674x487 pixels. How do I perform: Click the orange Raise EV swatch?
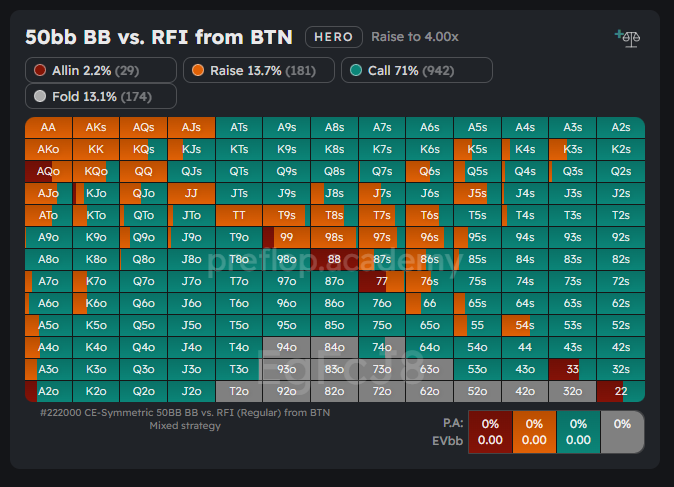pos(537,431)
